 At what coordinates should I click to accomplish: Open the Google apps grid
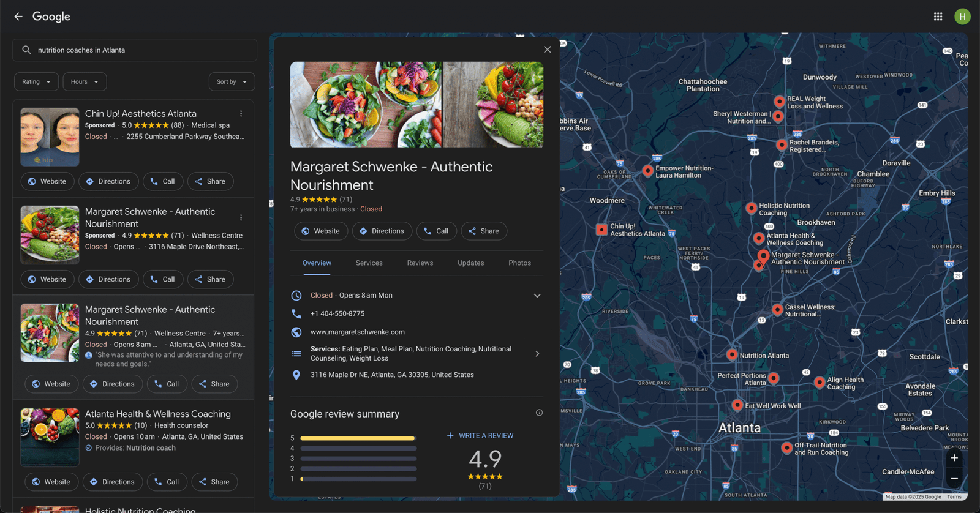tap(938, 17)
